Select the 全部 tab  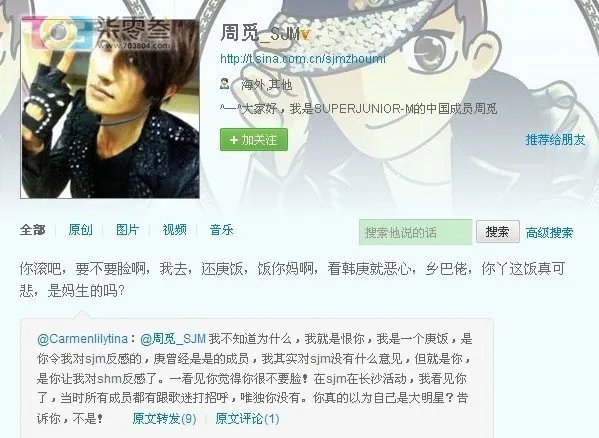(x=32, y=230)
